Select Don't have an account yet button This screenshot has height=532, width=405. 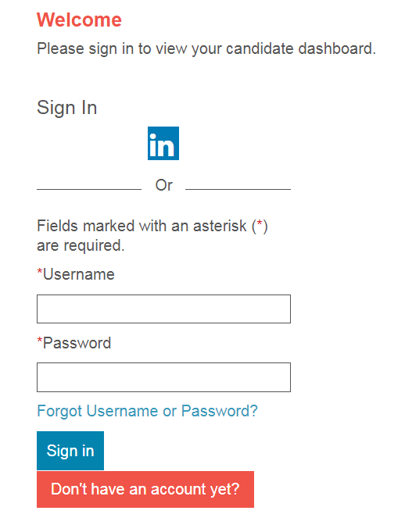point(145,489)
